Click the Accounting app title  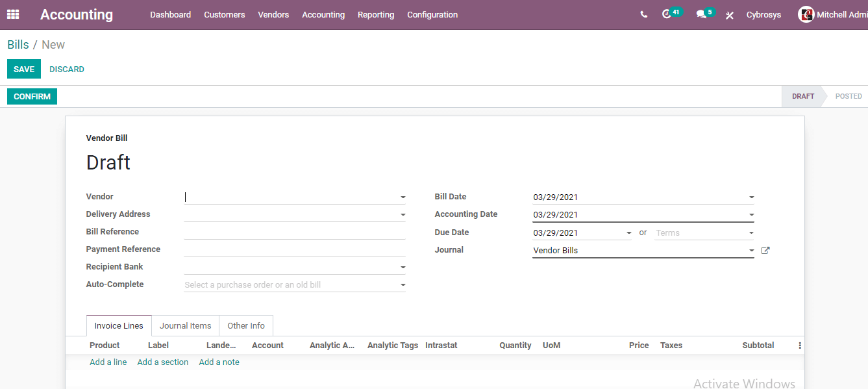[77, 14]
